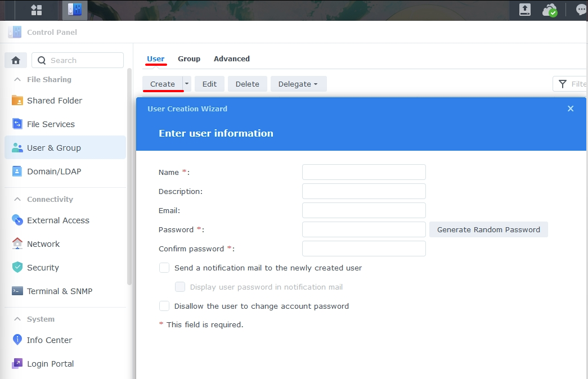Open Shared Folder settings
Viewport: 588px width, 379px height.
[54, 101]
